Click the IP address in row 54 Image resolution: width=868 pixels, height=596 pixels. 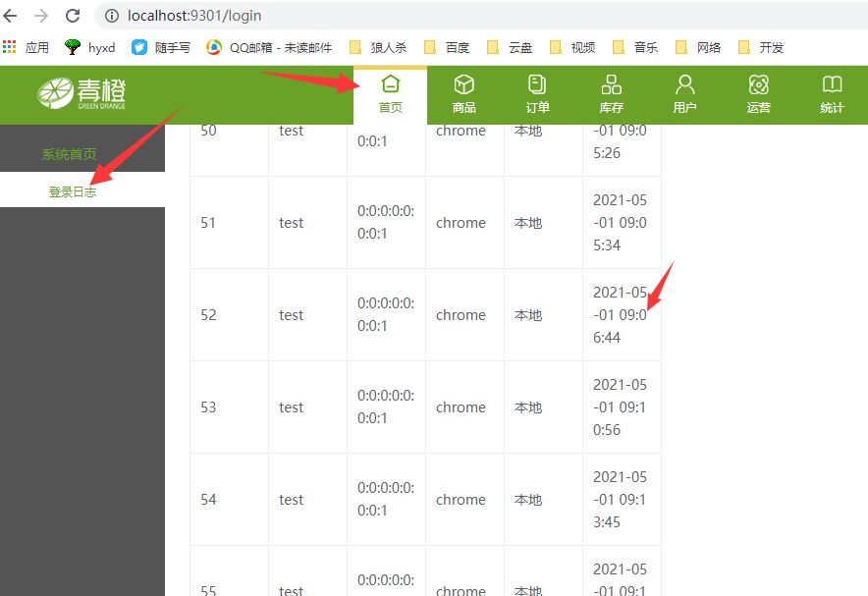coord(386,499)
